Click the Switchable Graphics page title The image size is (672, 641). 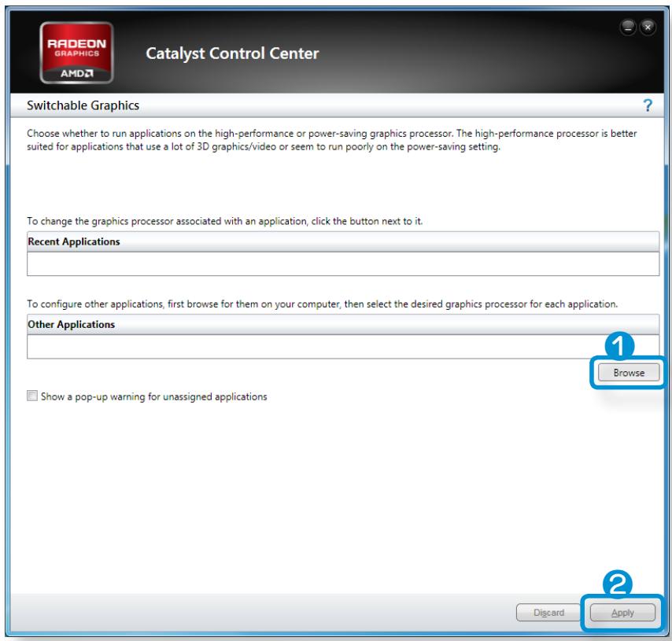83,105
